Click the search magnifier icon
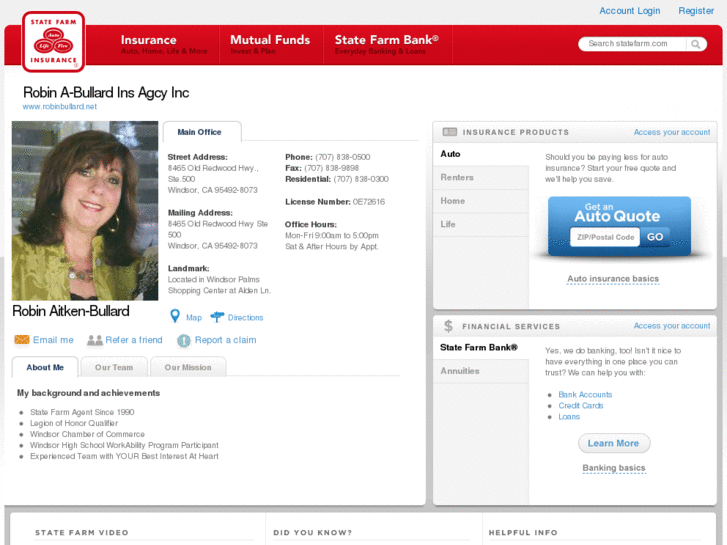 pyautogui.click(x=695, y=44)
